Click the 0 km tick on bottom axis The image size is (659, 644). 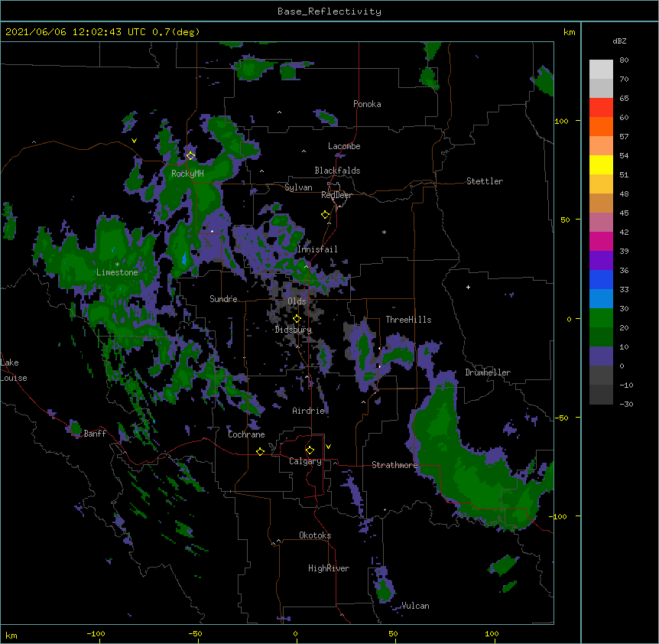point(295,633)
